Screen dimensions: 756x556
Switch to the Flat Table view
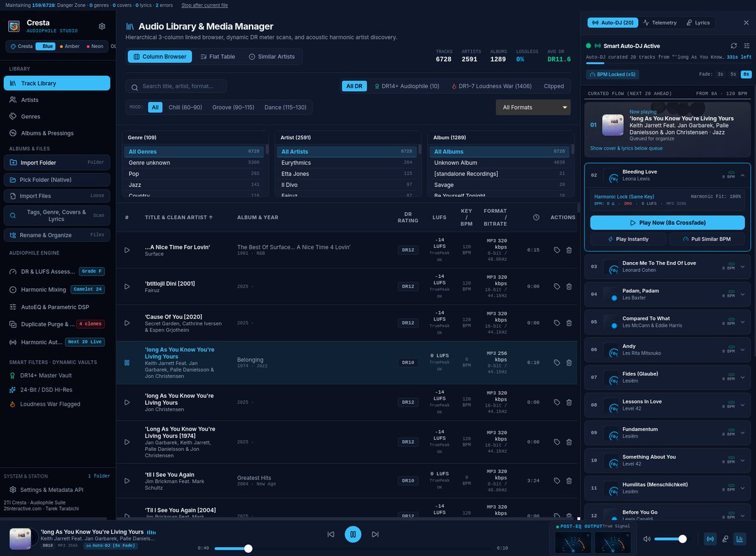point(217,57)
